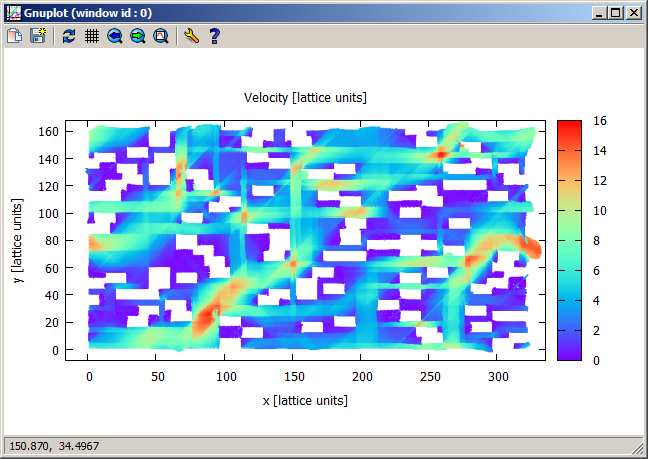Autoscale the plot with magnifier icon
The image size is (648, 459).
(161, 36)
